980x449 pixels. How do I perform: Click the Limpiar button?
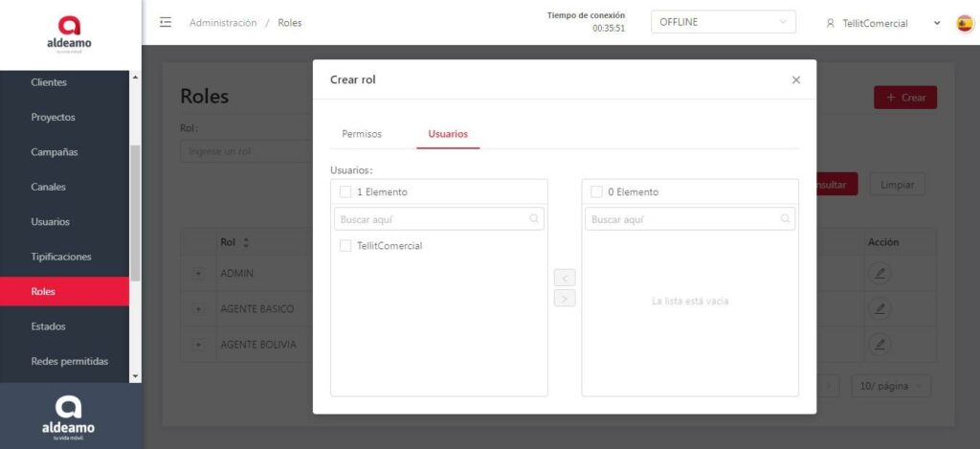click(896, 185)
